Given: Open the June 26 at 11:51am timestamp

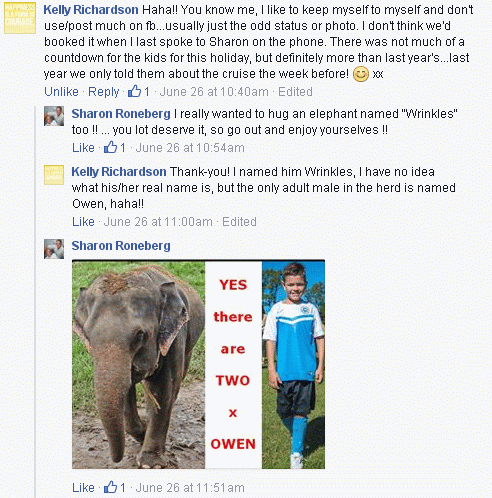Looking at the screenshot, I should point(190,488).
